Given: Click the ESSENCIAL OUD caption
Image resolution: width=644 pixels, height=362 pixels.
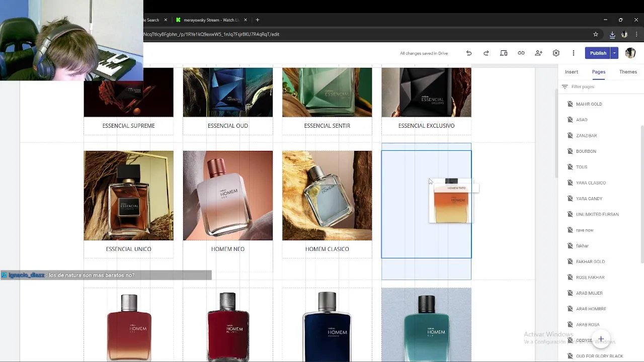Looking at the screenshot, I should pos(228,126).
